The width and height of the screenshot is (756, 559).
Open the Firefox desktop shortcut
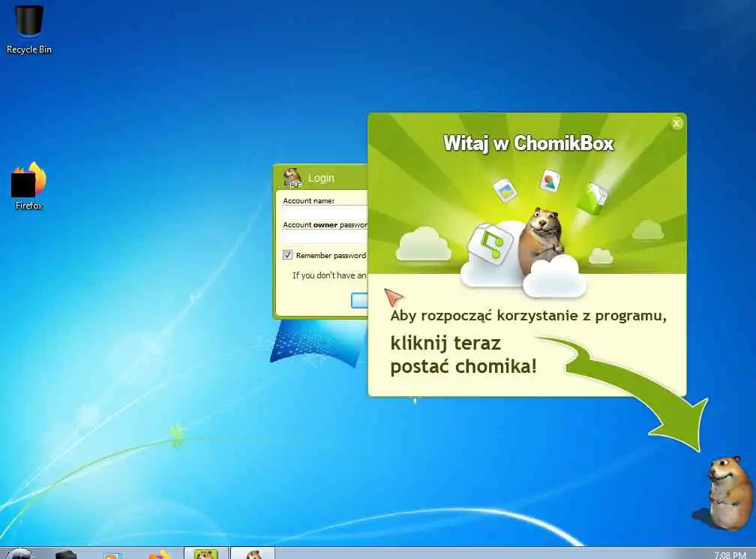[x=29, y=185]
